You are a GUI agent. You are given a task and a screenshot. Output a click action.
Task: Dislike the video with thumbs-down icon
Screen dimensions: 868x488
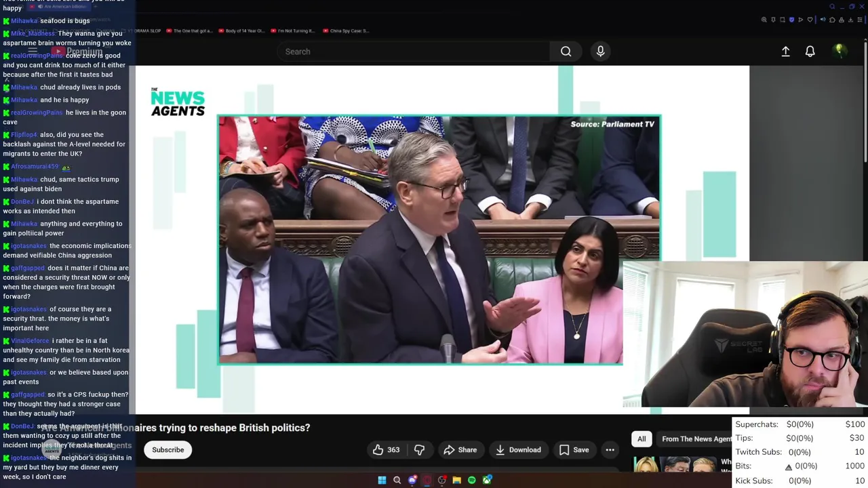pos(419,450)
